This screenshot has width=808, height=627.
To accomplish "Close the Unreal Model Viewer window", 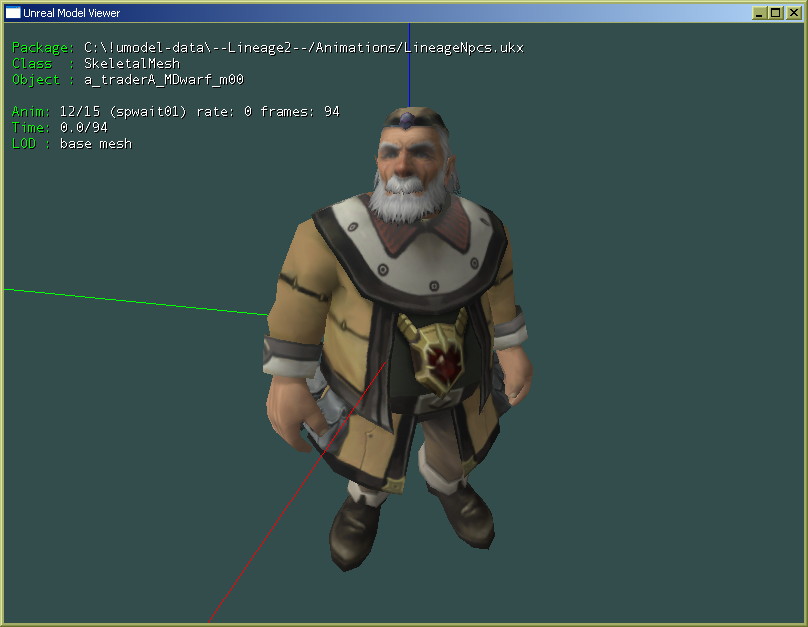I will coord(794,13).
